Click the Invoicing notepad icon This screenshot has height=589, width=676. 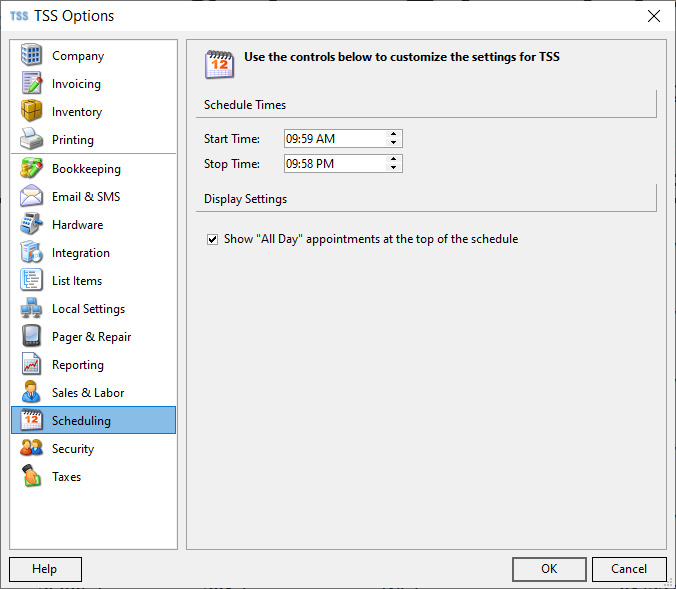(x=31, y=83)
